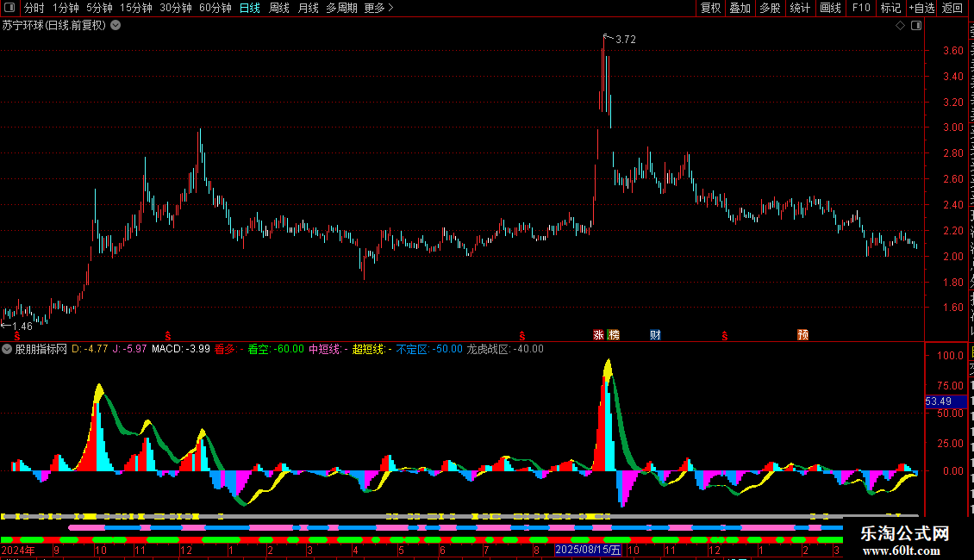This screenshot has width=974, height=560.
Task: Open the 多周期 multi-period view
Action: pos(341,8)
